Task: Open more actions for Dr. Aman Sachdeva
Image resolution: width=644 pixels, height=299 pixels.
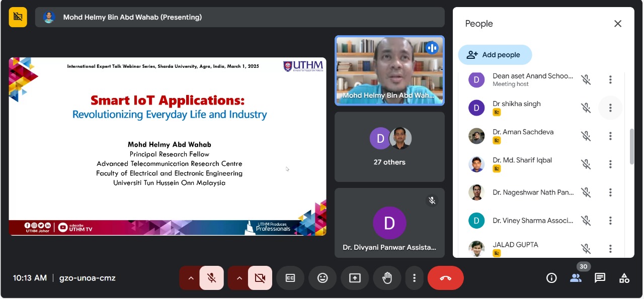Action: (x=610, y=136)
